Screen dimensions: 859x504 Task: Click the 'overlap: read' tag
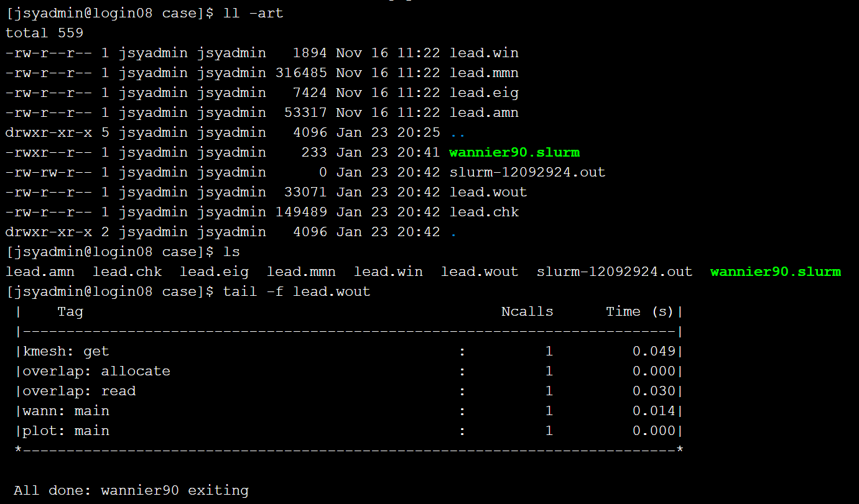[79, 391]
